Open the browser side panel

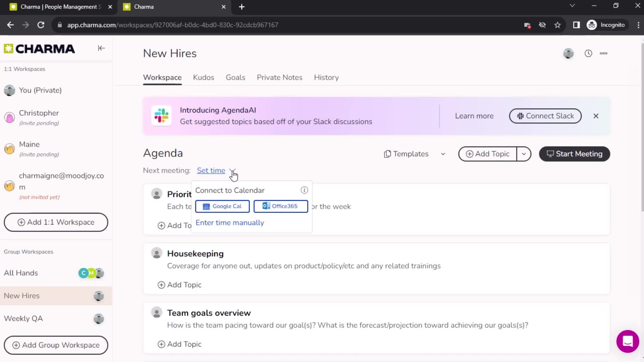click(576, 25)
